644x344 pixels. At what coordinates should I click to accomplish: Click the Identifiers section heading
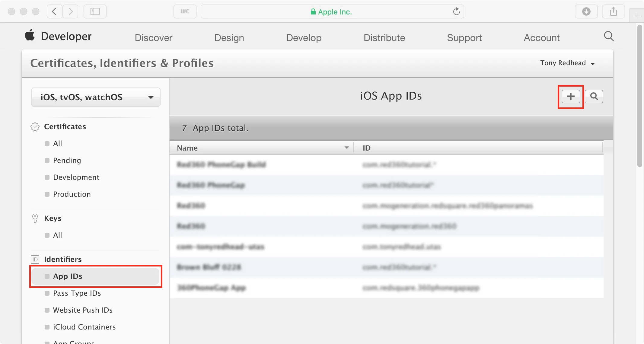[63, 260]
